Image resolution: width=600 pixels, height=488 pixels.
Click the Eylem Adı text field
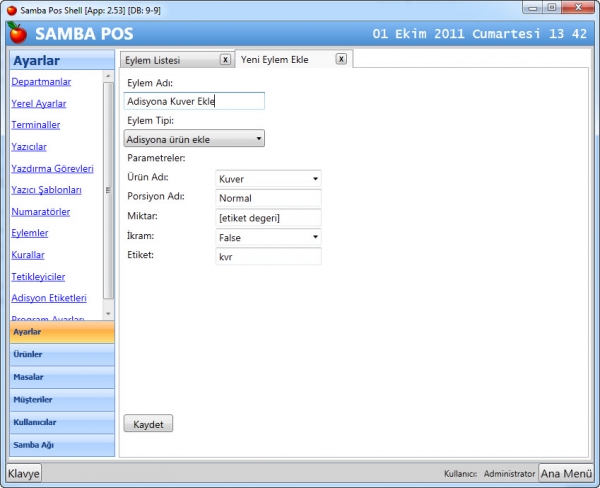click(194, 101)
